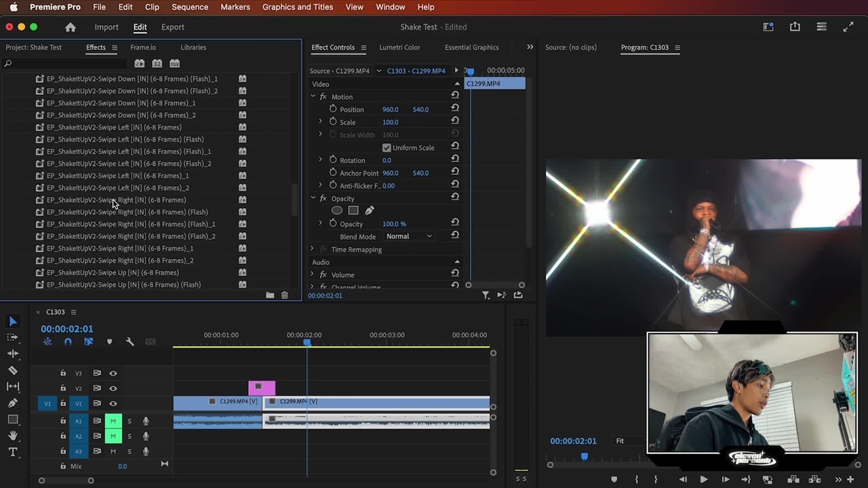The height and width of the screenshot is (488, 868).
Task: Click the Opacity percentage value
Action: [x=394, y=224]
